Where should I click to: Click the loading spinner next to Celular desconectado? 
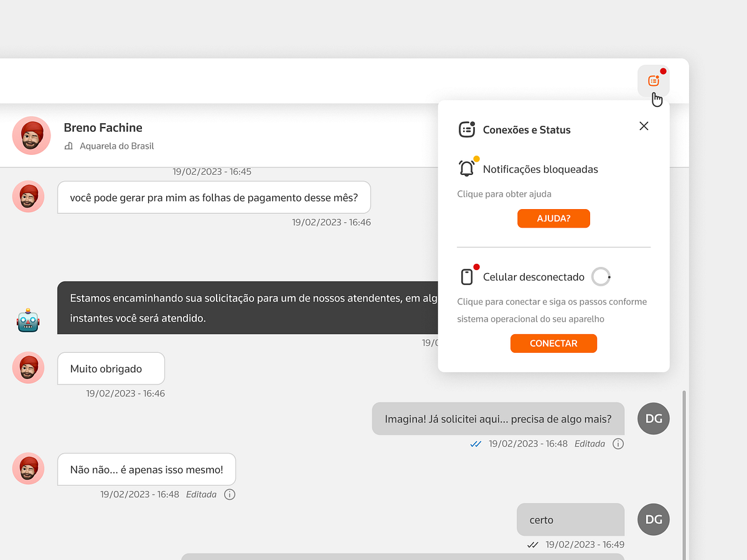click(x=600, y=276)
